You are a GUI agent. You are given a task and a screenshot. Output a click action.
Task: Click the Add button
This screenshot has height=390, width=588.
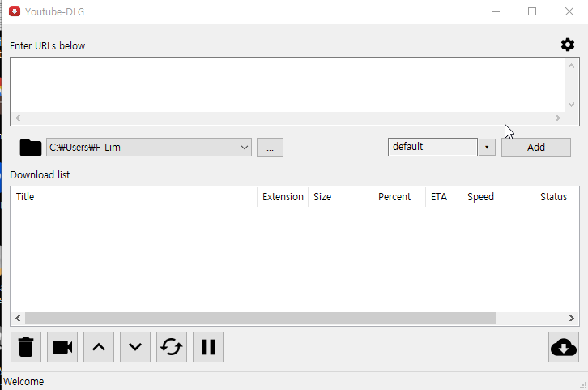pos(536,147)
